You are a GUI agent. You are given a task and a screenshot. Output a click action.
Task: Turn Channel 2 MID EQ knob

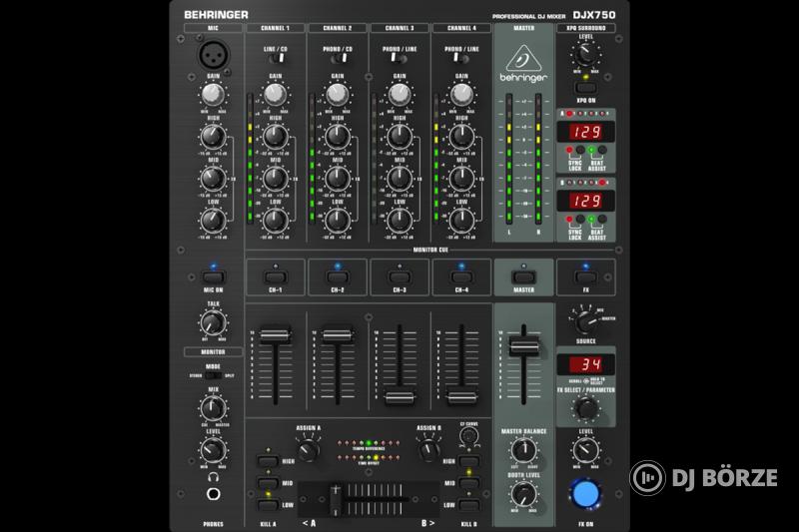point(338,178)
